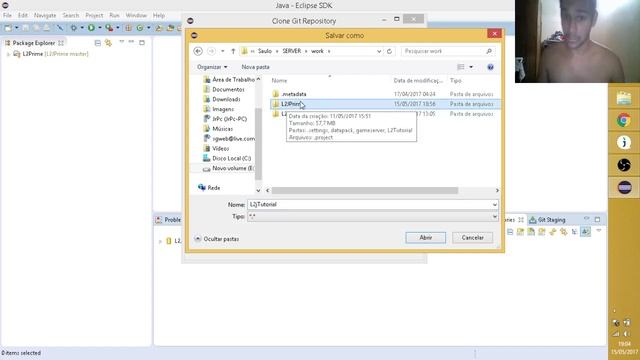Screen dimensions: 640x360
Task: Click Collapse All in Git Repositories toolbar
Action: click(x=510, y=232)
